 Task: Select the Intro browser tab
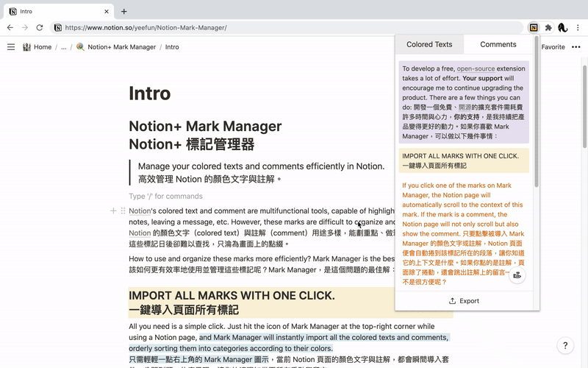(60, 12)
